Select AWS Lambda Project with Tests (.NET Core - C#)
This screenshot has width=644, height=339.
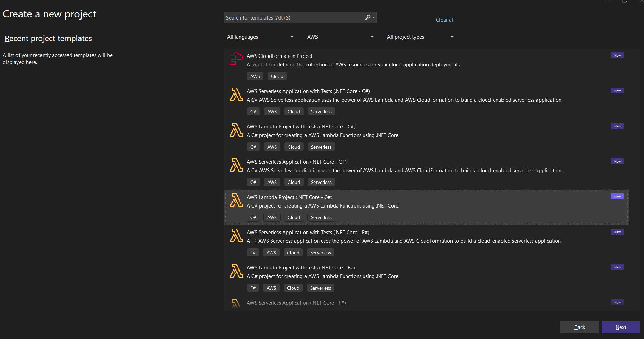pos(301,127)
